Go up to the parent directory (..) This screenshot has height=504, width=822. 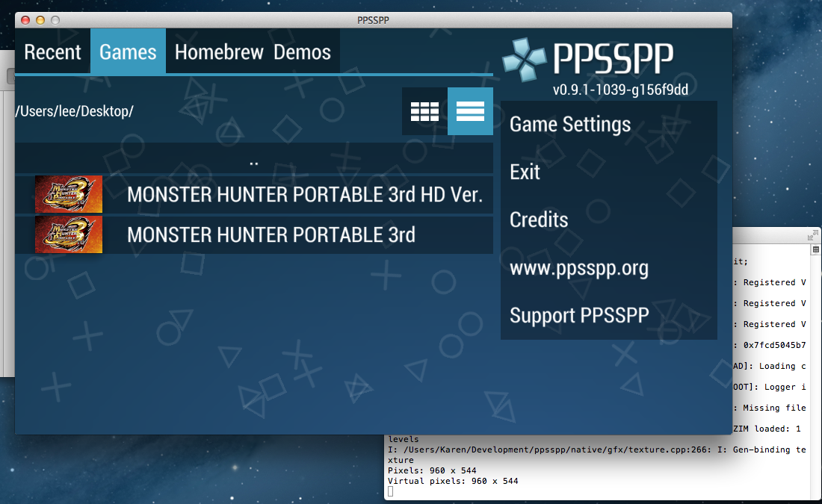coord(254,158)
